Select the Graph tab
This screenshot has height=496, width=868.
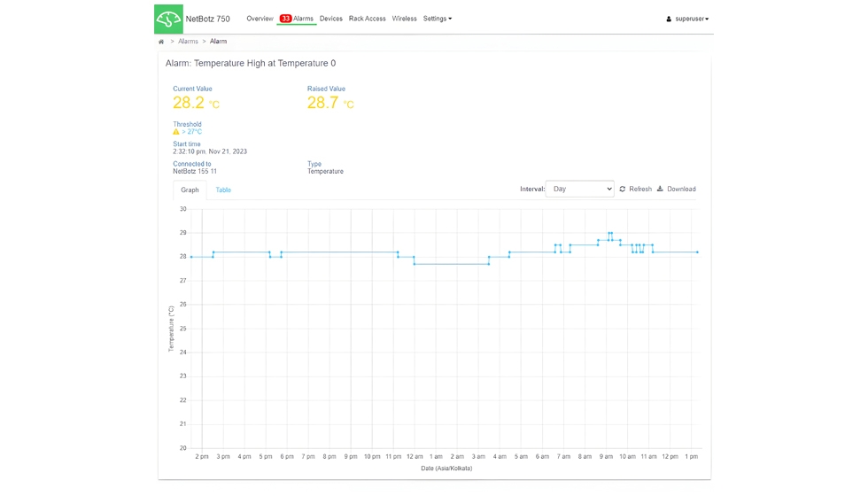190,190
